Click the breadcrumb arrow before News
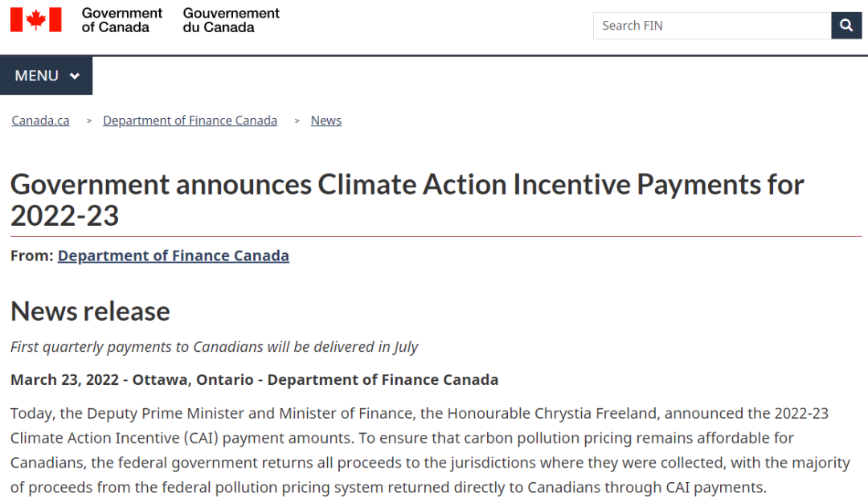 coord(297,121)
